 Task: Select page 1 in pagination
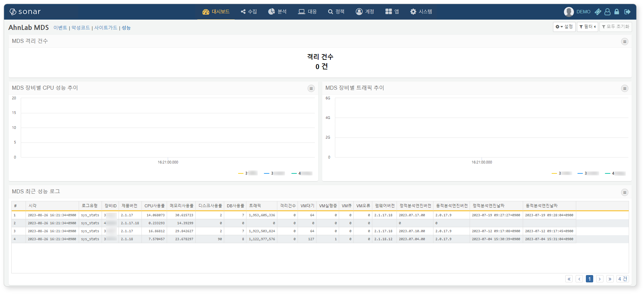click(x=590, y=279)
